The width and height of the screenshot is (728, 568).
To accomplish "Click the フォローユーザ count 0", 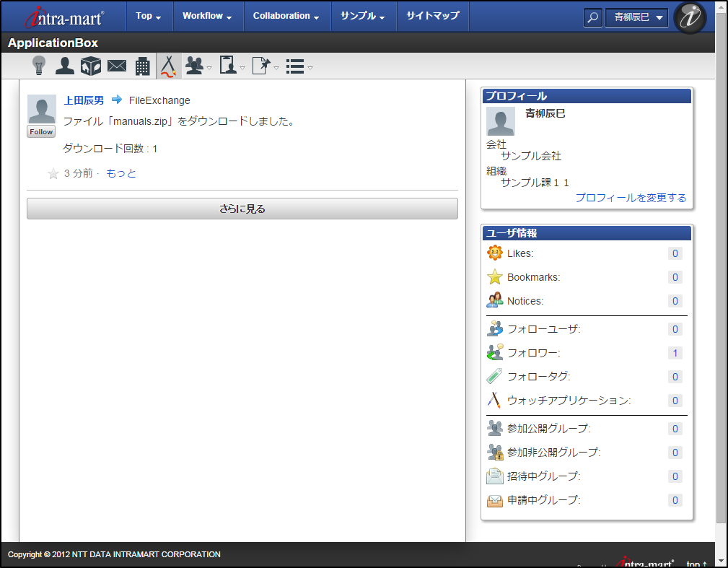I will pyautogui.click(x=675, y=329).
